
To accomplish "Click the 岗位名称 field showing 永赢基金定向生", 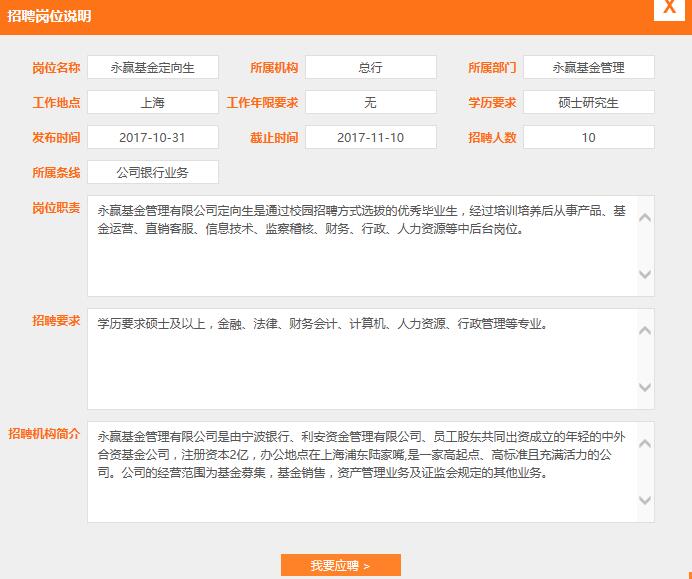I will pos(152,67).
